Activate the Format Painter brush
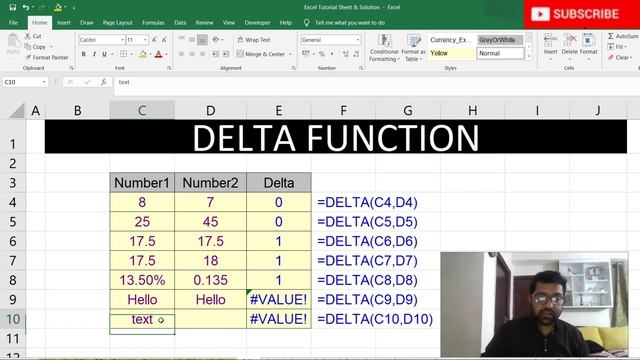Screen dimensions: 640x360 click(28, 57)
